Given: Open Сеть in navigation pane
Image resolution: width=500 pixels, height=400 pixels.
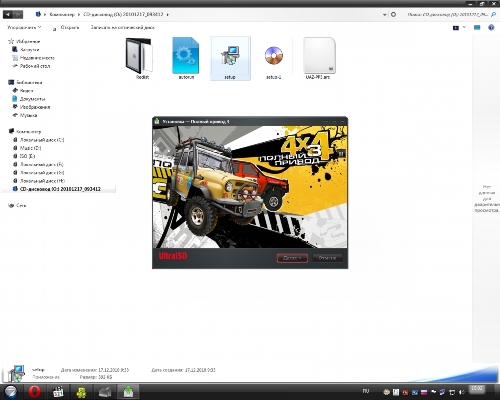Looking at the screenshot, I should (x=21, y=205).
